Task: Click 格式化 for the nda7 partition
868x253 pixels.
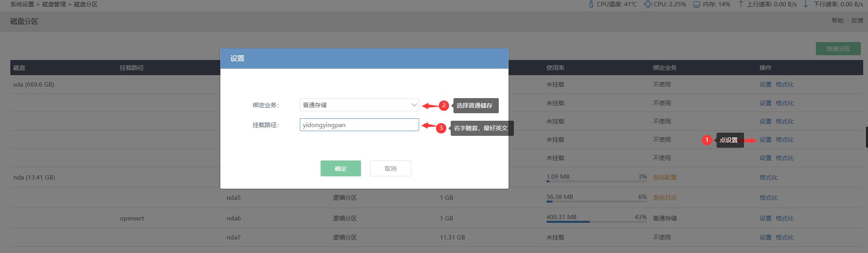Action: tap(785, 238)
